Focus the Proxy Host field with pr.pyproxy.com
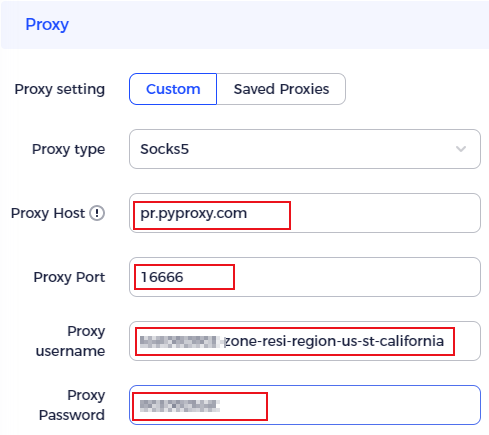Viewport: 489px width, 435px height. pyautogui.click(x=305, y=213)
